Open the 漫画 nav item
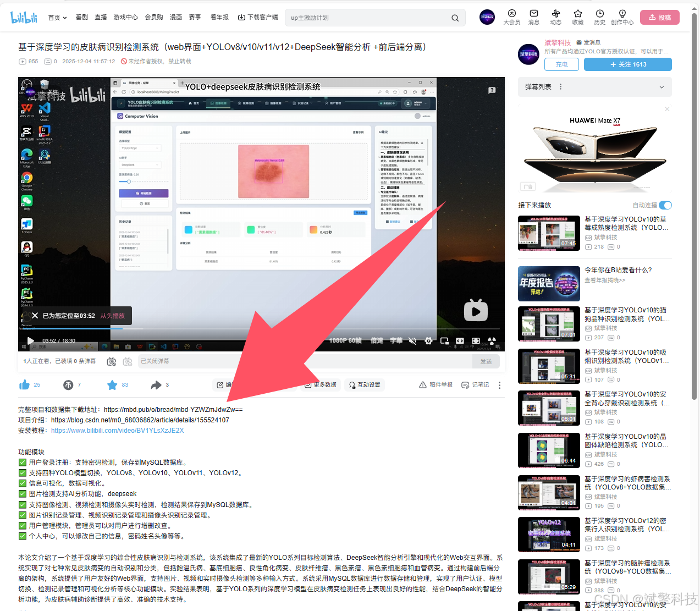The image size is (700, 611). pyautogui.click(x=176, y=18)
